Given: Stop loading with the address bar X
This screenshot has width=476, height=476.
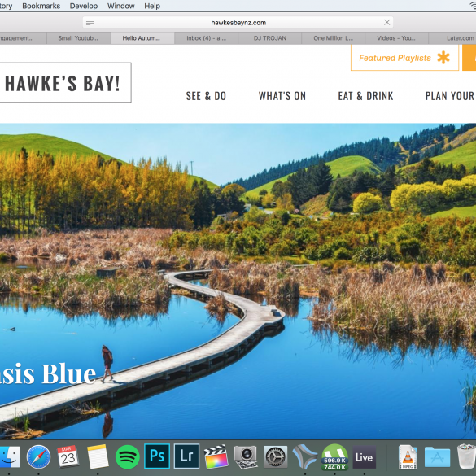Looking at the screenshot, I should tap(386, 22).
